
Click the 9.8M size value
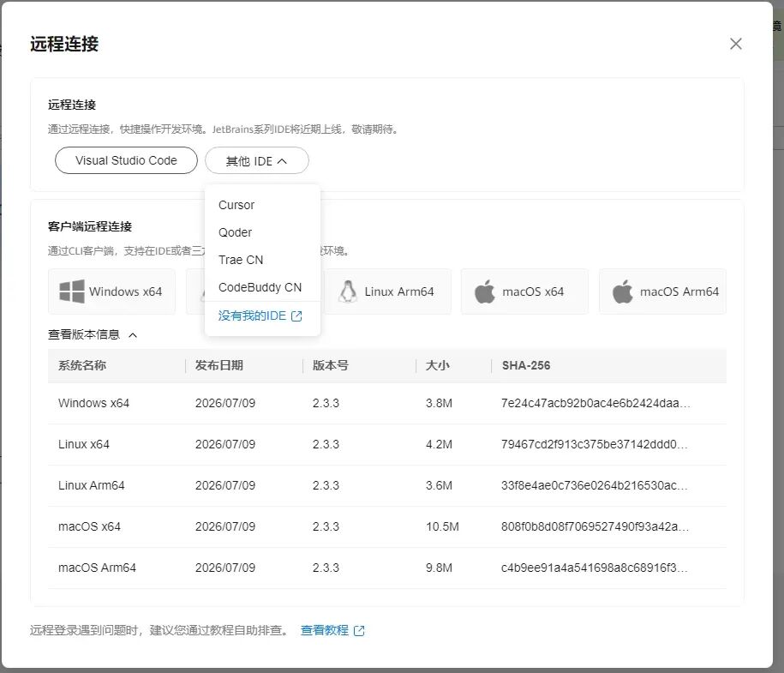coord(439,568)
